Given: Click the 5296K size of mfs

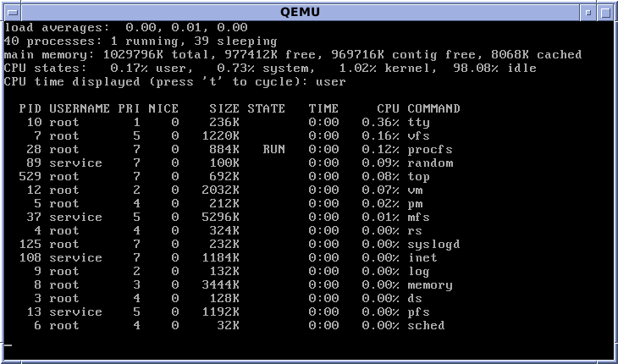Looking at the screenshot, I should (223, 217).
